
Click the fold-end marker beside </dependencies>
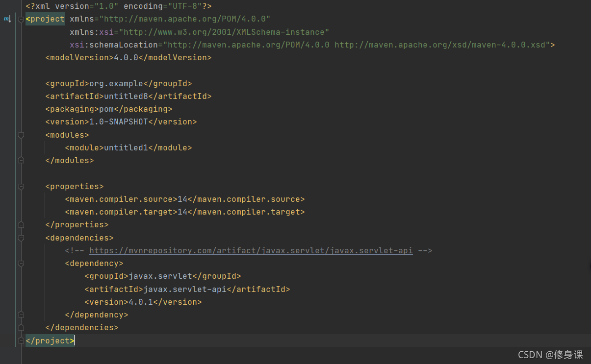coord(21,327)
